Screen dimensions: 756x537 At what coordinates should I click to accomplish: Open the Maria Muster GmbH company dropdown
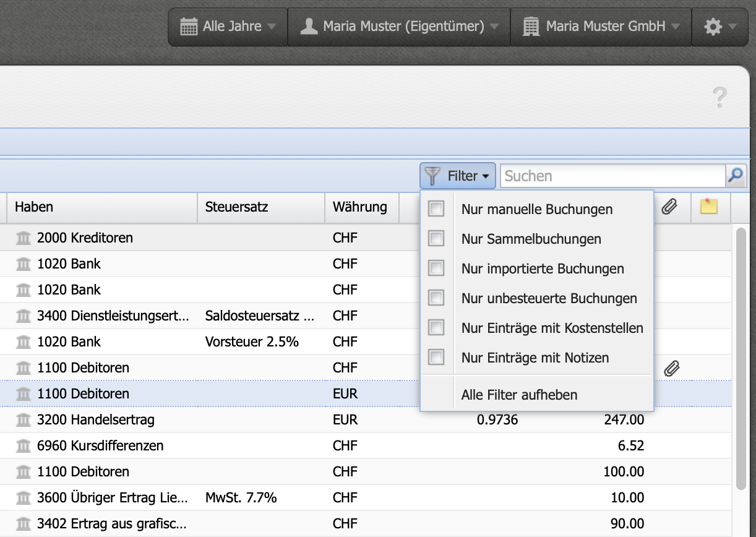pyautogui.click(x=676, y=26)
